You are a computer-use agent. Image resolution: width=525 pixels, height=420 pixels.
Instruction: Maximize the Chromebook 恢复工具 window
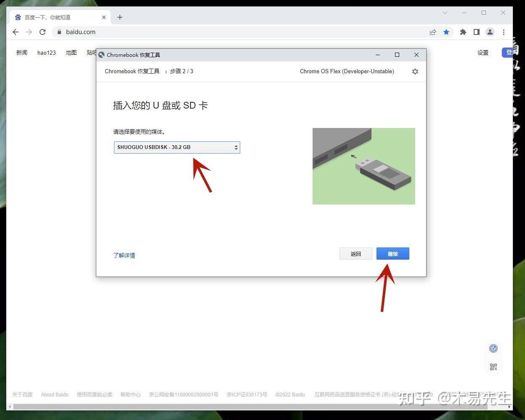coord(397,55)
